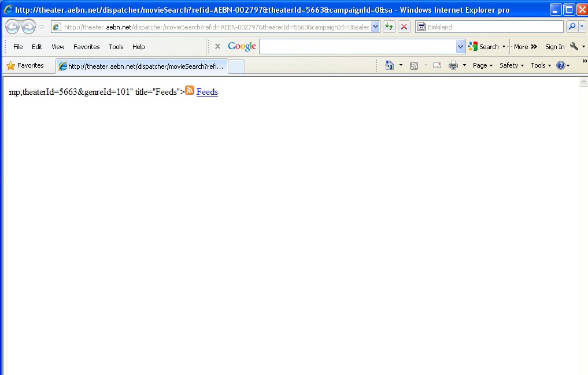The image size is (588, 375).
Task: Click the Print icon in command bar
Action: point(453,65)
